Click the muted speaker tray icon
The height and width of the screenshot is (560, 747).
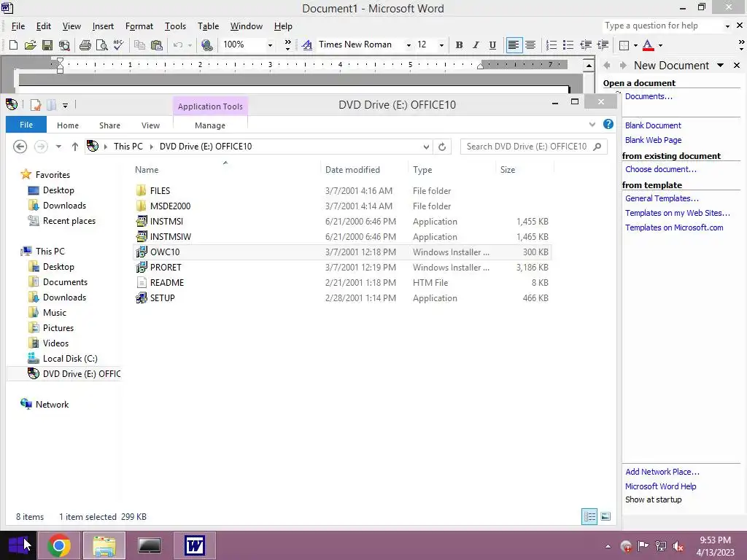click(678, 546)
